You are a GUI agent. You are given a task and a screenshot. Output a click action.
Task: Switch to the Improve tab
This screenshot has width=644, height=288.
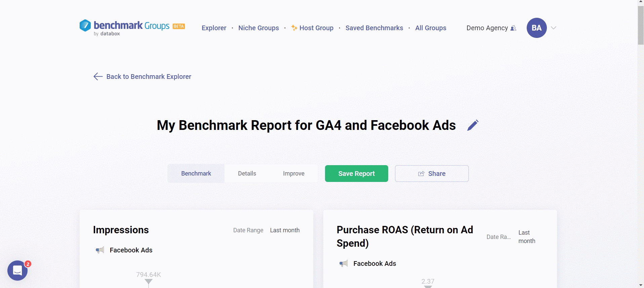(294, 174)
